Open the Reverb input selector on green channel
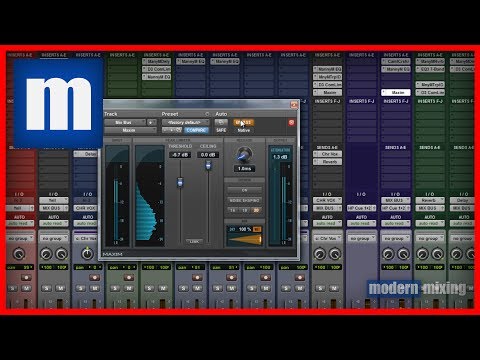 pyautogui.click(x=430, y=200)
